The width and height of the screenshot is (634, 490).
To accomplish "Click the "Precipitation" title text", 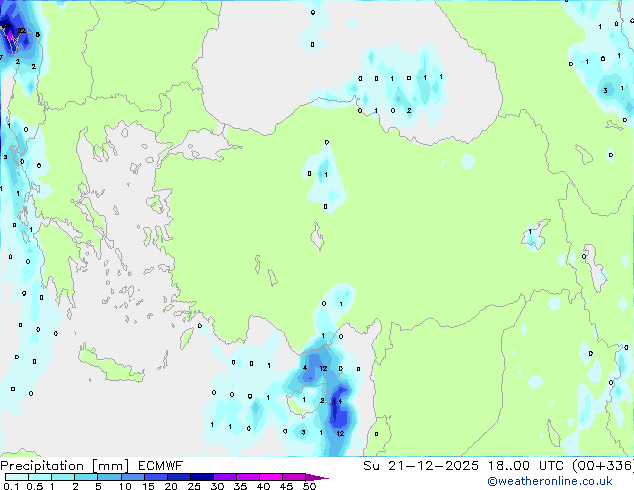I will (42, 466).
